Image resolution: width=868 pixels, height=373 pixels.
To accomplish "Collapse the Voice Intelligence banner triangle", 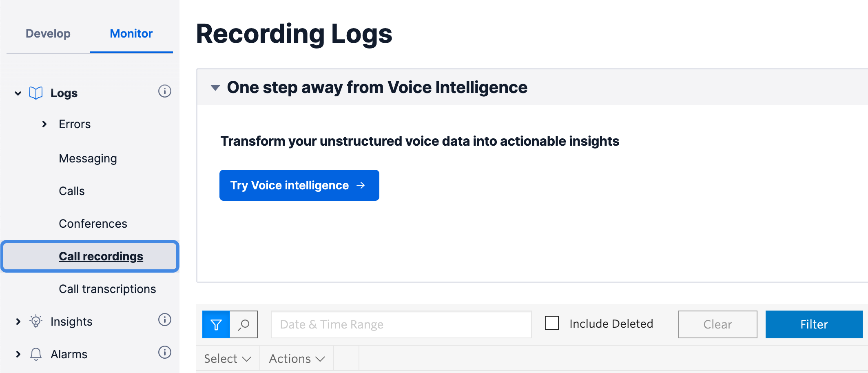I will 215,88.
